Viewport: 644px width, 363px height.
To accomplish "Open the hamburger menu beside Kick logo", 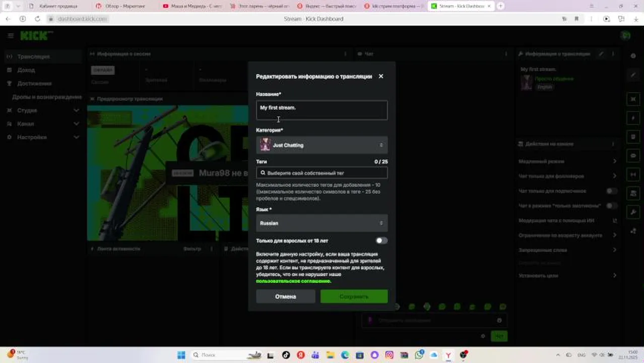I will pos(10,35).
